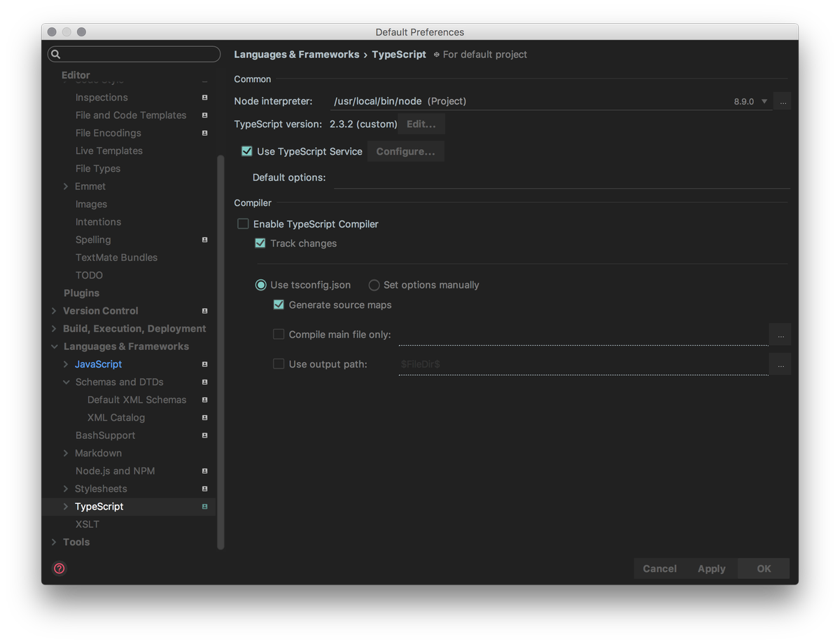Browse for Node interpreter with ellipsis button
The image size is (840, 644).
click(783, 101)
